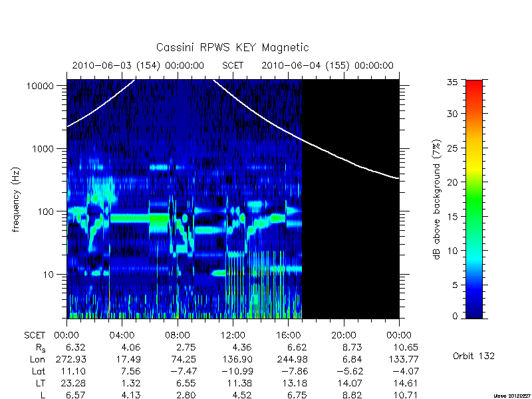Image resolution: width=532 pixels, height=399 pixels.
Task: Click the color bar value 20
Action: pyautogui.click(x=452, y=182)
